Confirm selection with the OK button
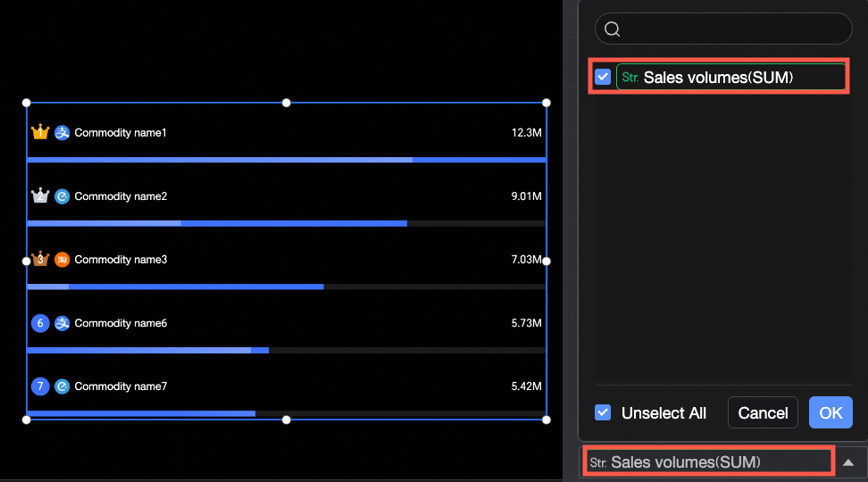The width and height of the screenshot is (868, 482). coord(830,412)
